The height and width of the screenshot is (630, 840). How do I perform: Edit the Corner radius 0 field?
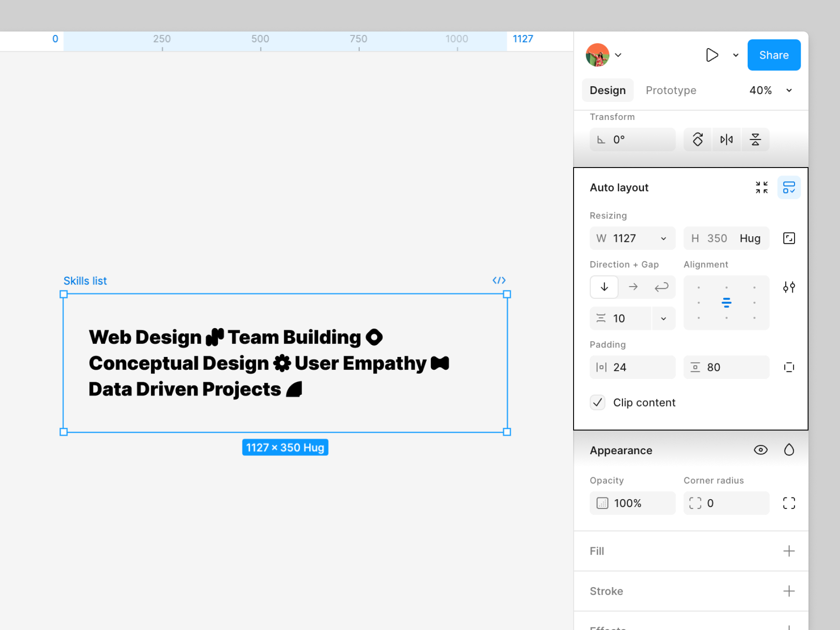point(726,503)
